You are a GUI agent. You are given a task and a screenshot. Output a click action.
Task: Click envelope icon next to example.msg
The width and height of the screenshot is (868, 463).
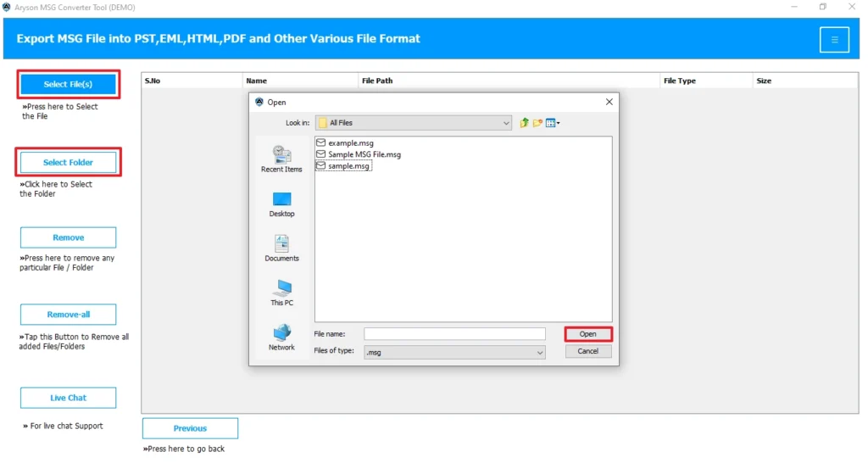[x=320, y=143]
